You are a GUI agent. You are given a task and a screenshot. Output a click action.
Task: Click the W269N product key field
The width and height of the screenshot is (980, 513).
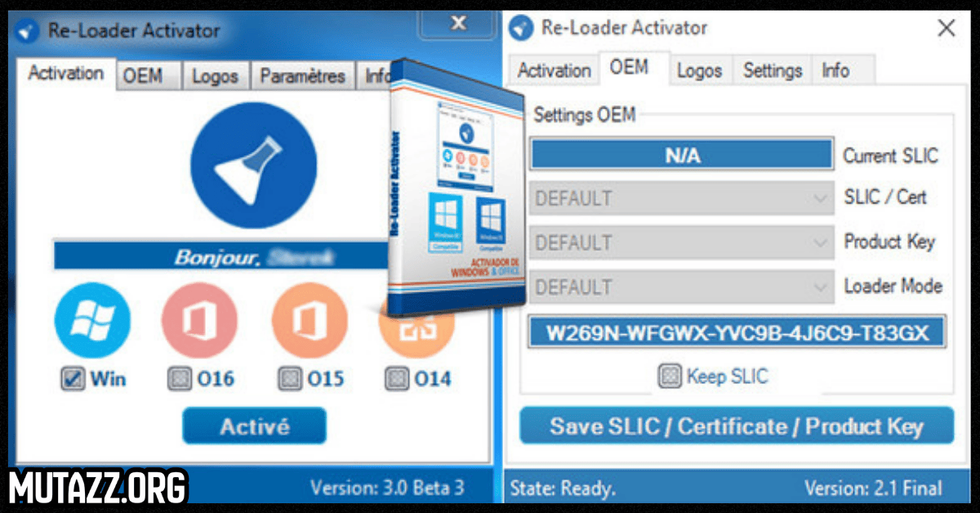[736, 332]
